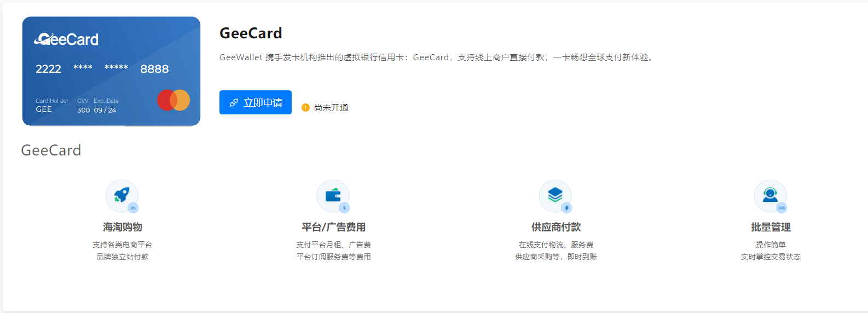The image size is (868, 313).
Task: Click the gray GeeCard section heading
Action: click(x=51, y=150)
